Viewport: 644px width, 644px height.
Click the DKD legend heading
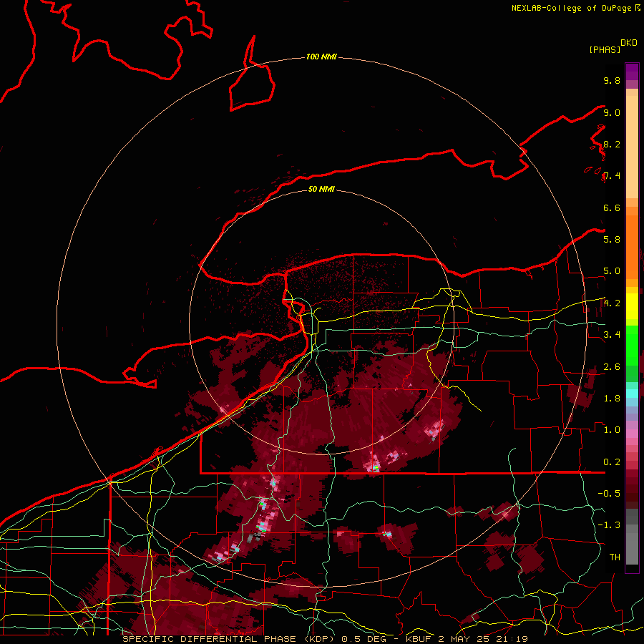(629, 43)
